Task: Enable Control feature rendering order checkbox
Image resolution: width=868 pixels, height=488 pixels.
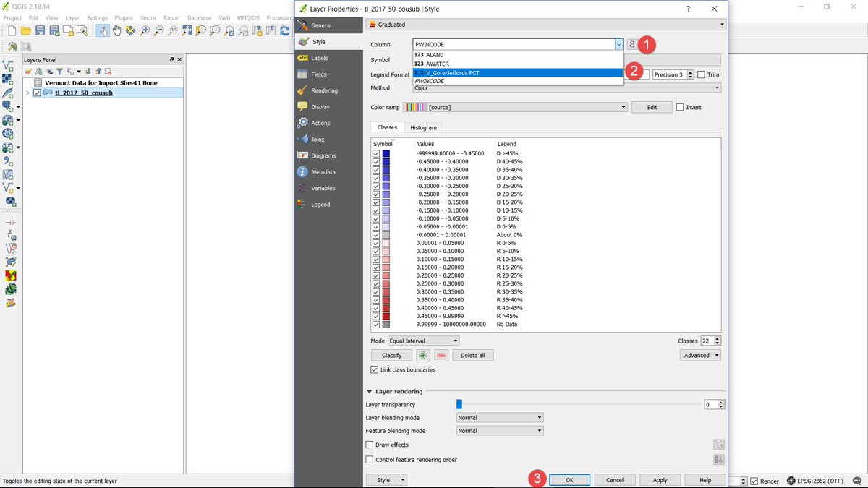Action: (x=370, y=459)
